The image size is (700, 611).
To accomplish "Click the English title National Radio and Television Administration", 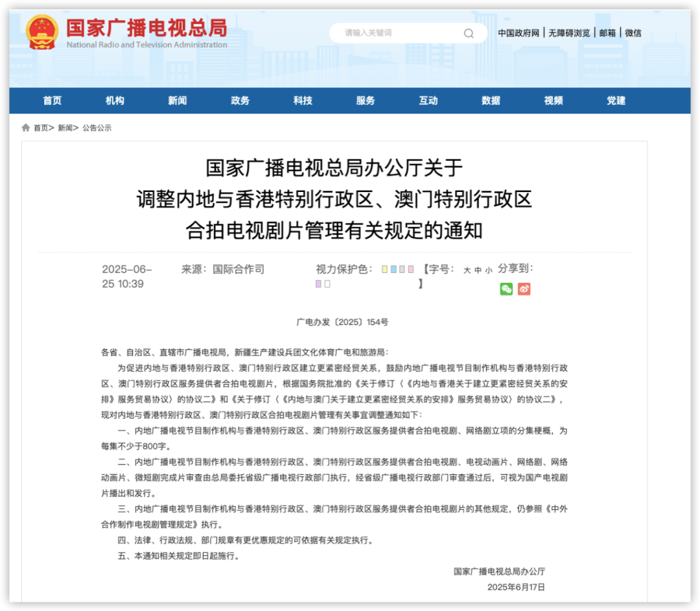I will (x=147, y=45).
